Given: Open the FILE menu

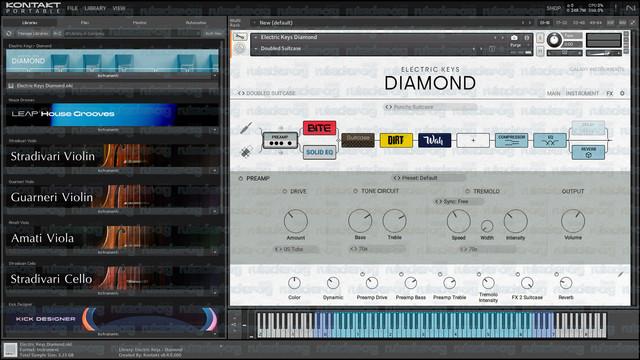Looking at the screenshot, I should click(72, 8).
